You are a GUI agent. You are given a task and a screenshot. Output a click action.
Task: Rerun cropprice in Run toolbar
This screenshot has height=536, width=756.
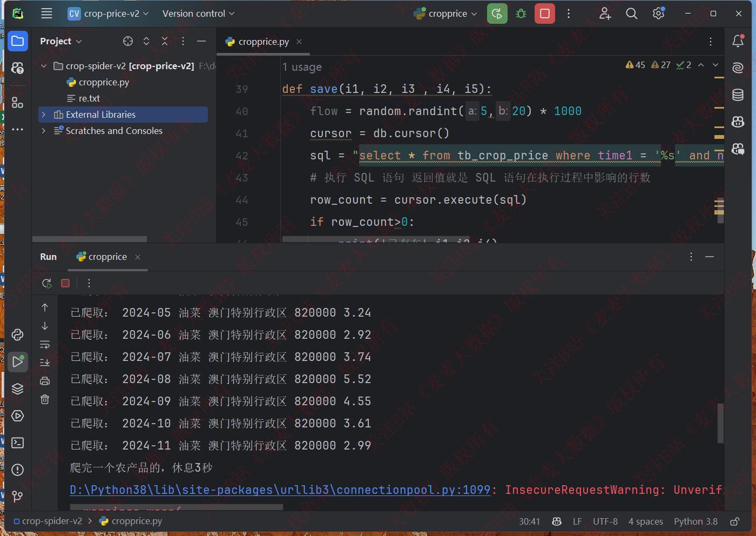[x=47, y=283]
